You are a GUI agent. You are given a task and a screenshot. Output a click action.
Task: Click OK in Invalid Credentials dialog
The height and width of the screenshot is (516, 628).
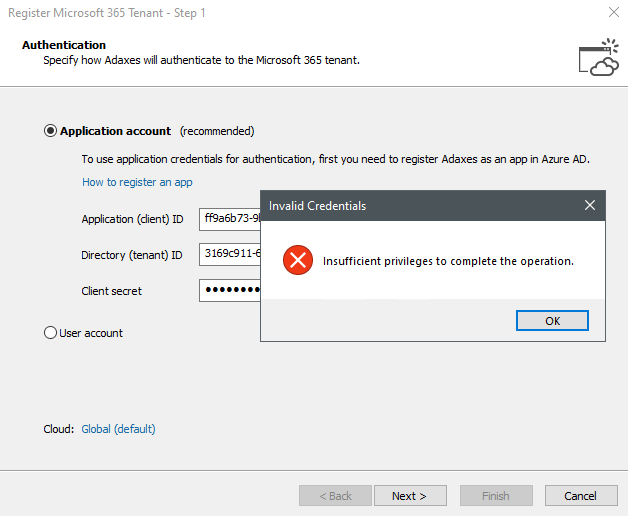[552, 320]
